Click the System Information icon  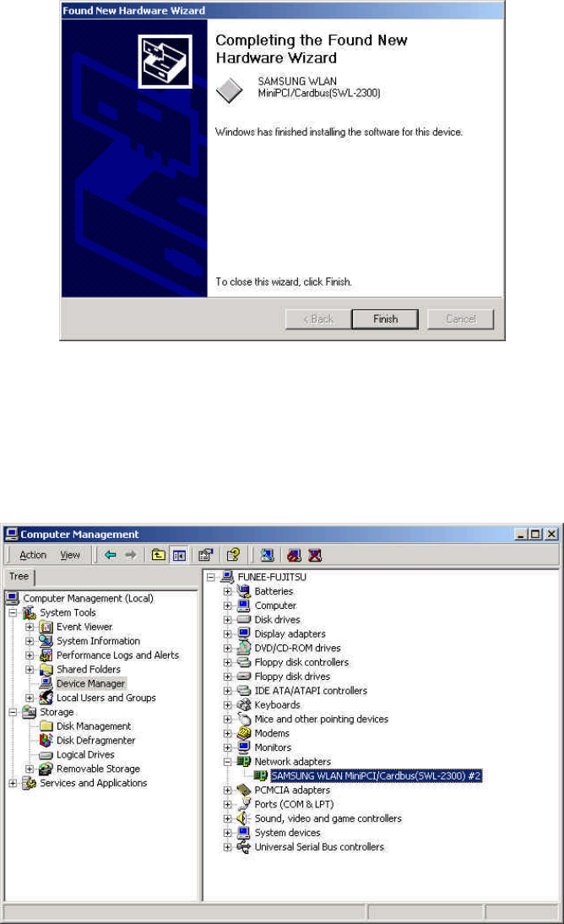46,640
